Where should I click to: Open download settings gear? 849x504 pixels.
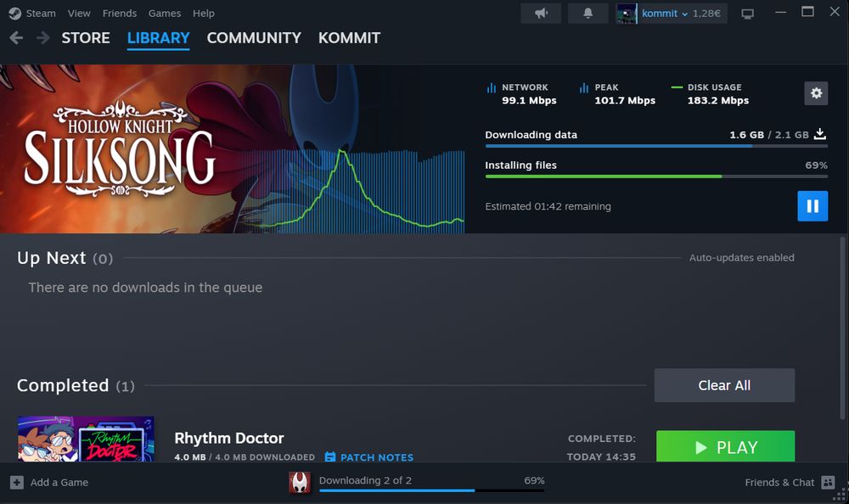pos(816,93)
